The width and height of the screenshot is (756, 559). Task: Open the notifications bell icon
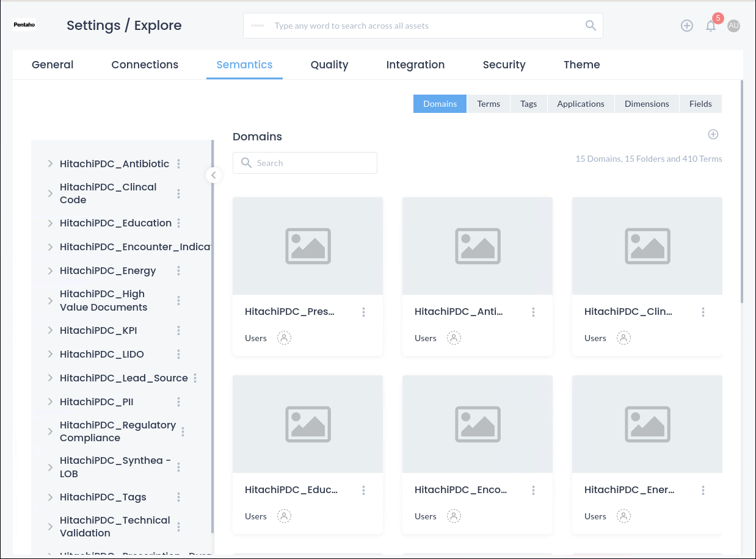pyautogui.click(x=710, y=26)
